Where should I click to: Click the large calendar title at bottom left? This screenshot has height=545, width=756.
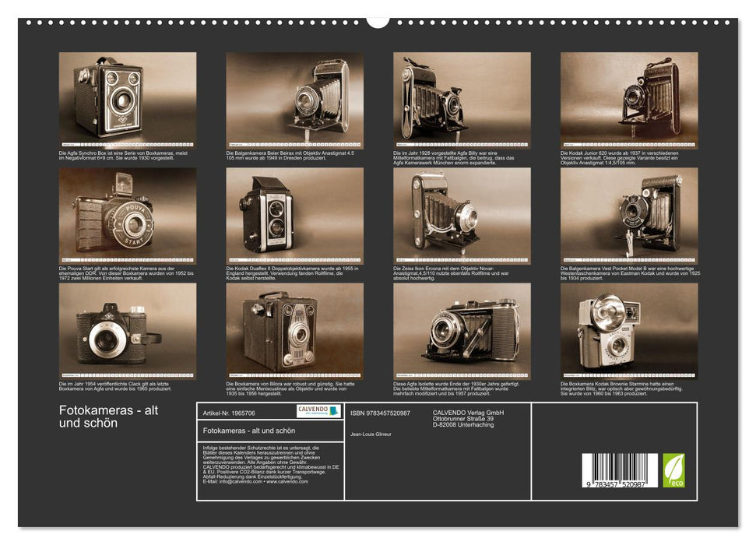[x=108, y=417]
